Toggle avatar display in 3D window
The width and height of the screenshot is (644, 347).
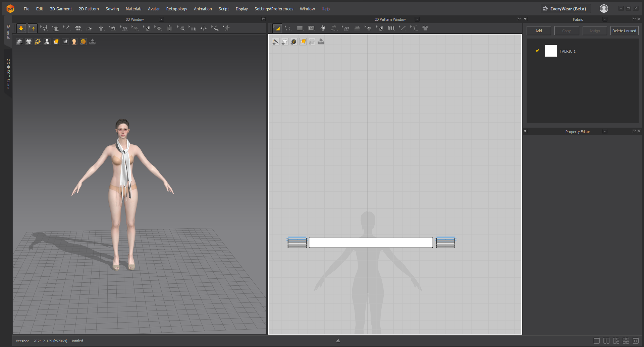(x=47, y=42)
